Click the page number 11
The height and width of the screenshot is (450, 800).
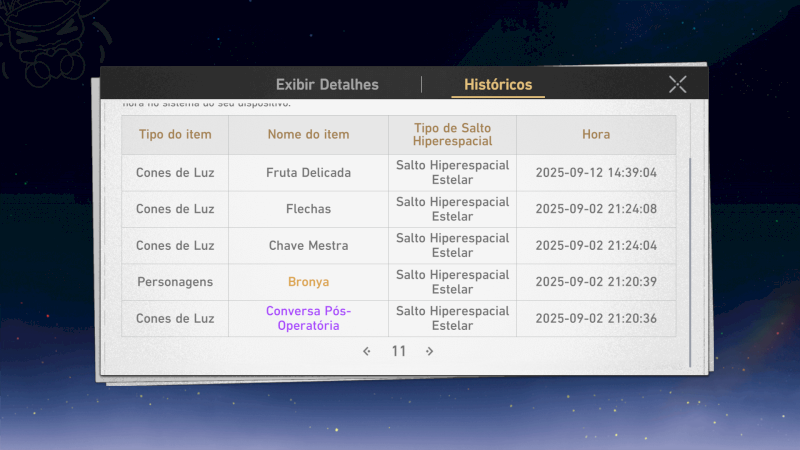pos(398,351)
